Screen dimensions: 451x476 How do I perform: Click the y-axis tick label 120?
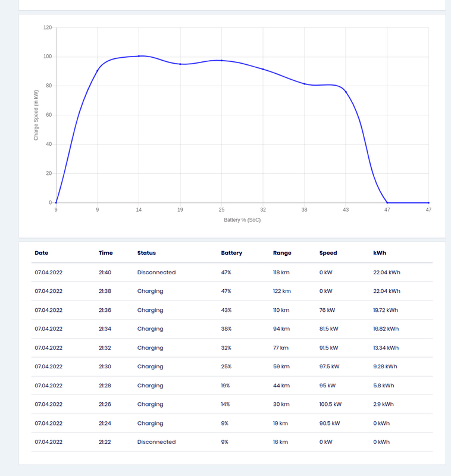[x=48, y=27]
